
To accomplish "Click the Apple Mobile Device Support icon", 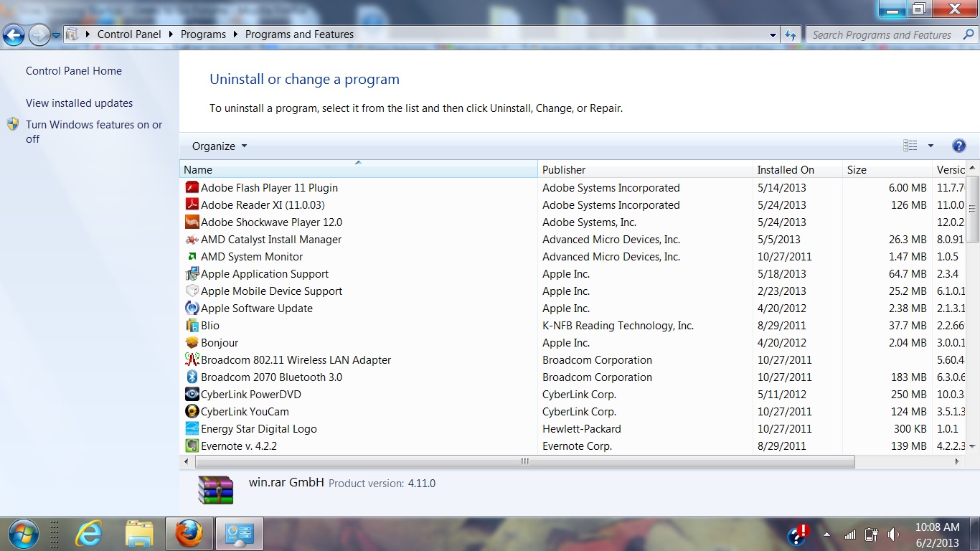I will pos(192,291).
